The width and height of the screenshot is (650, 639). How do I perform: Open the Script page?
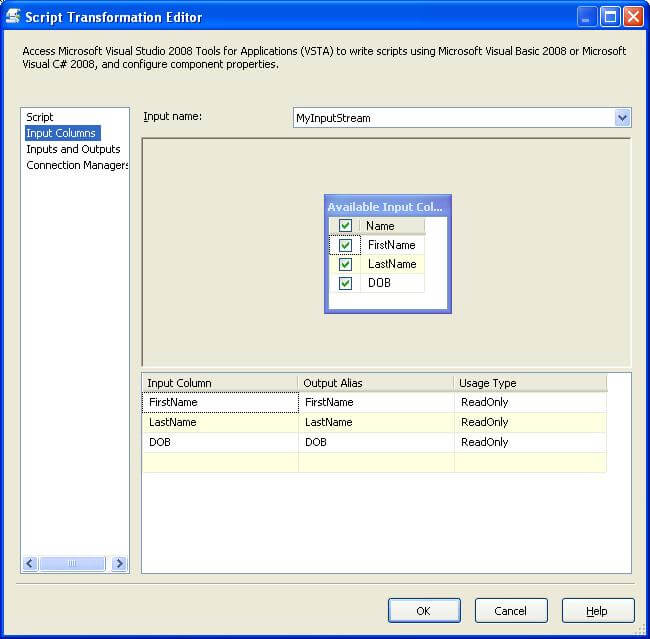40,117
